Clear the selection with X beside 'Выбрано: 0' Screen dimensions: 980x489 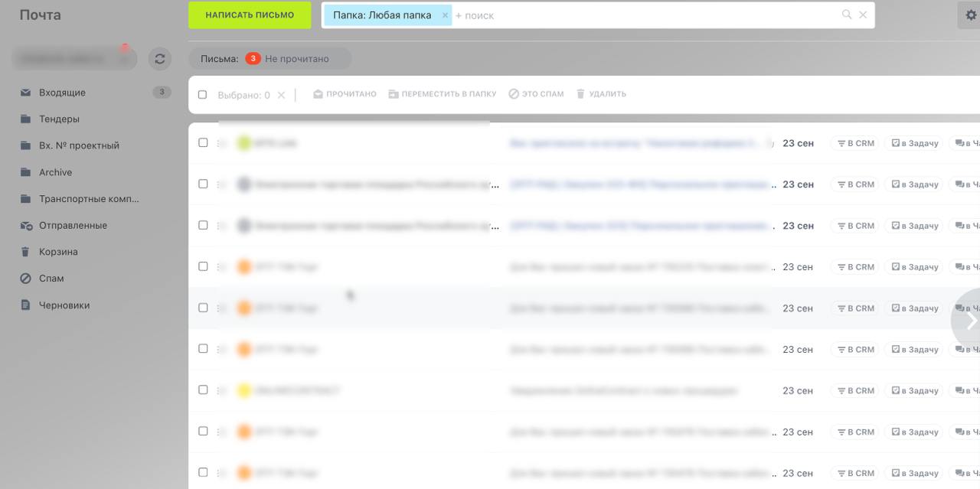tap(281, 95)
